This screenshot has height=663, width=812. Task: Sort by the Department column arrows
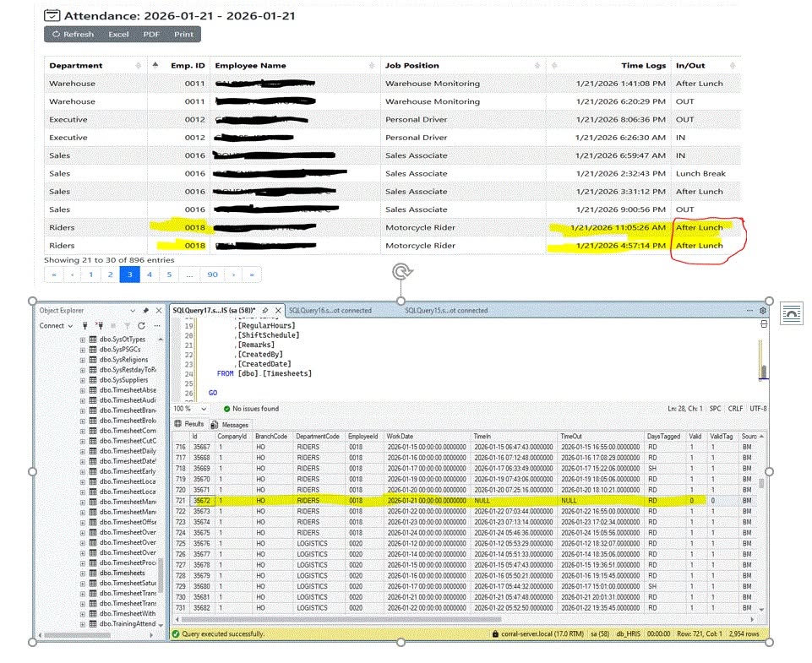[139, 65]
